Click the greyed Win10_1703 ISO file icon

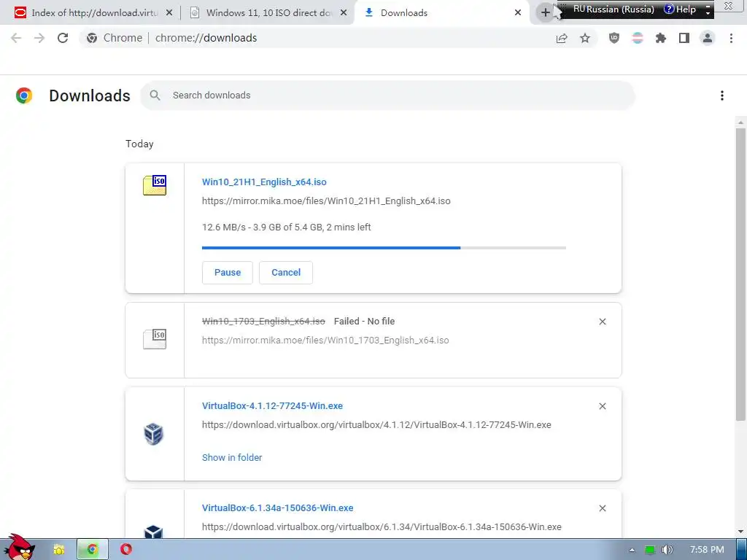tap(155, 339)
